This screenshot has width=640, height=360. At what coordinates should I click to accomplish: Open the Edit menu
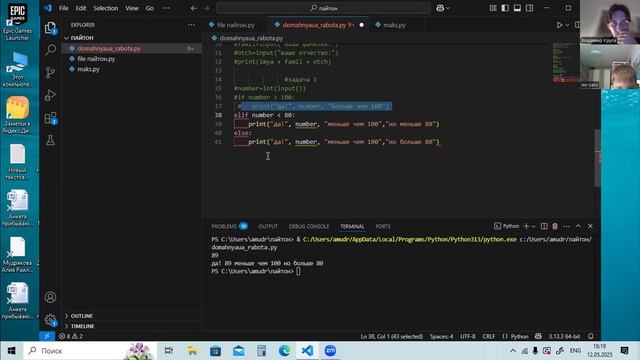point(81,8)
